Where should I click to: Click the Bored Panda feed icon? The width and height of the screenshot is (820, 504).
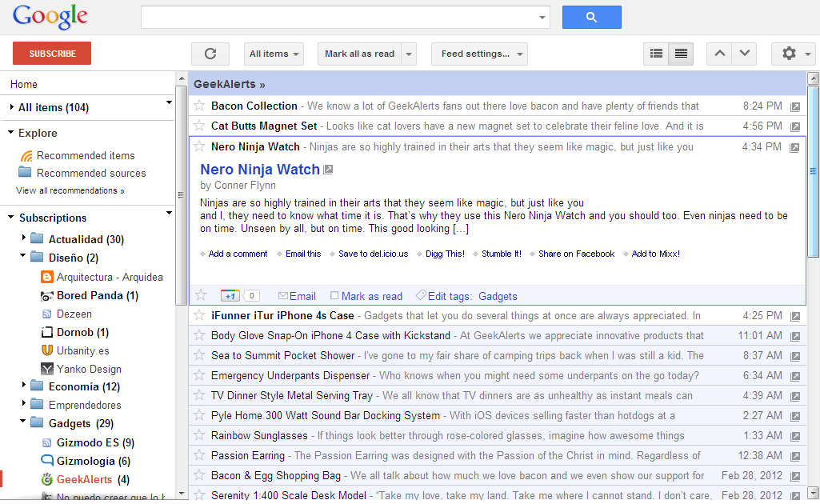coord(46,295)
